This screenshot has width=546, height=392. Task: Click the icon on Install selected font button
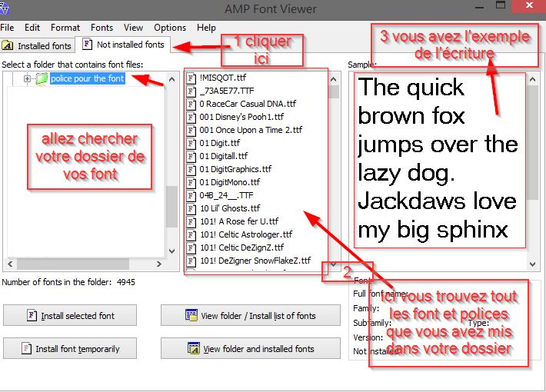(32, 315)
